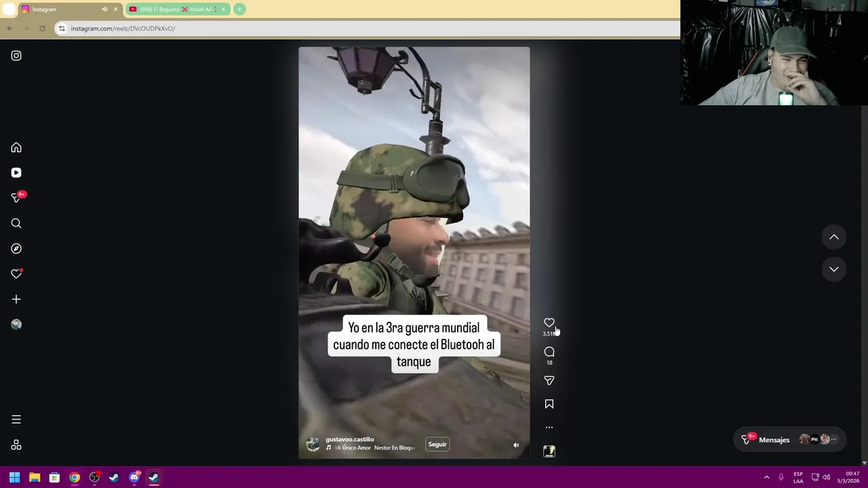Click the reel caption overlay text
Viewport: 868px width, 488px height.
pyautogui.click(x=414, y=345)
